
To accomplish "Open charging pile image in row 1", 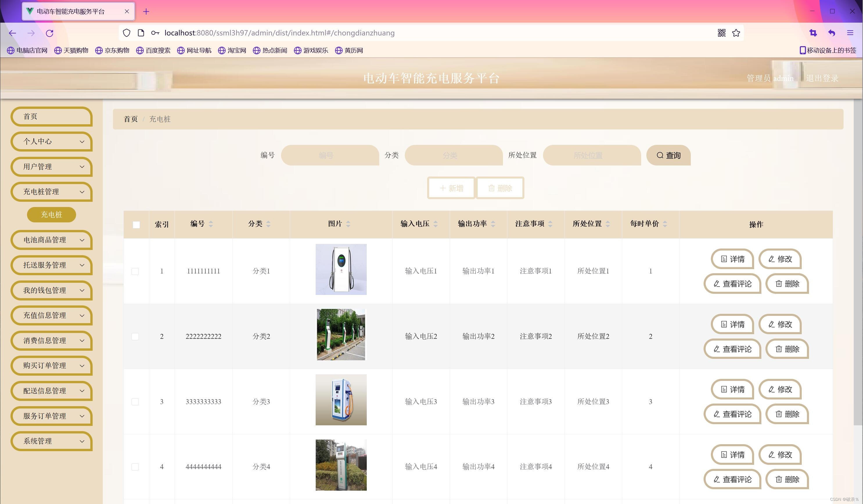I will coord(341,269).
